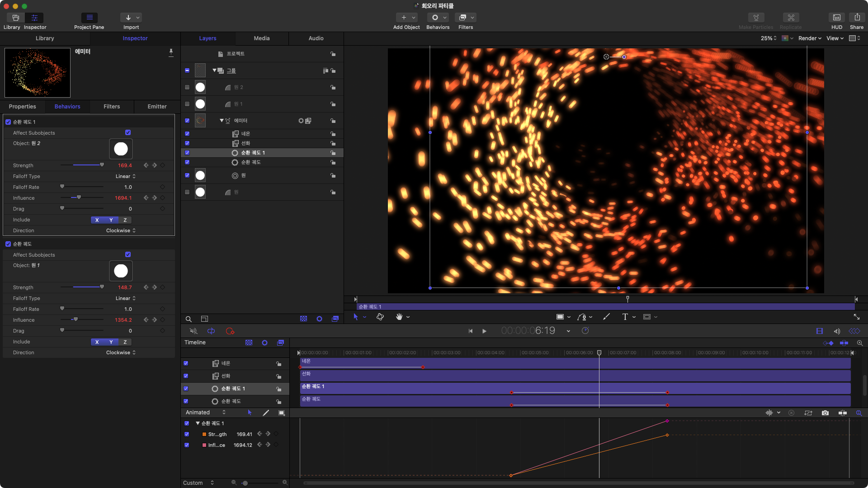Click the layers search magnifier icon
Viewport: 868px width, 488px height.
tap(189, 319)
